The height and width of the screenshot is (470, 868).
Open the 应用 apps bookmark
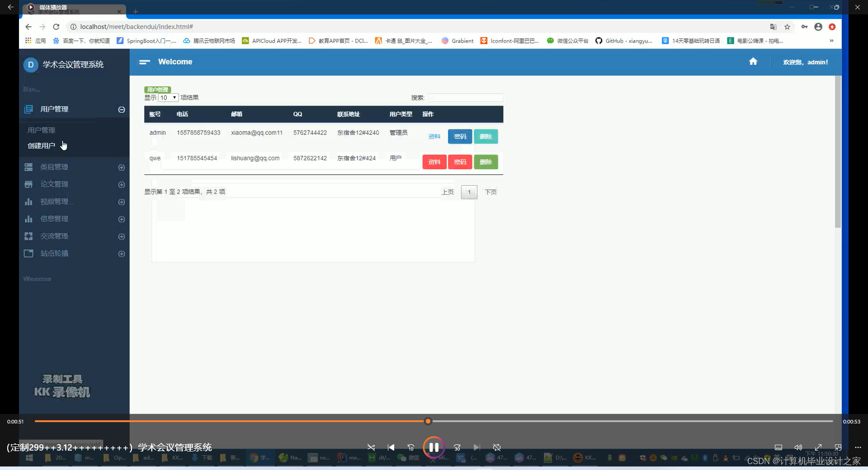[35, 41]
